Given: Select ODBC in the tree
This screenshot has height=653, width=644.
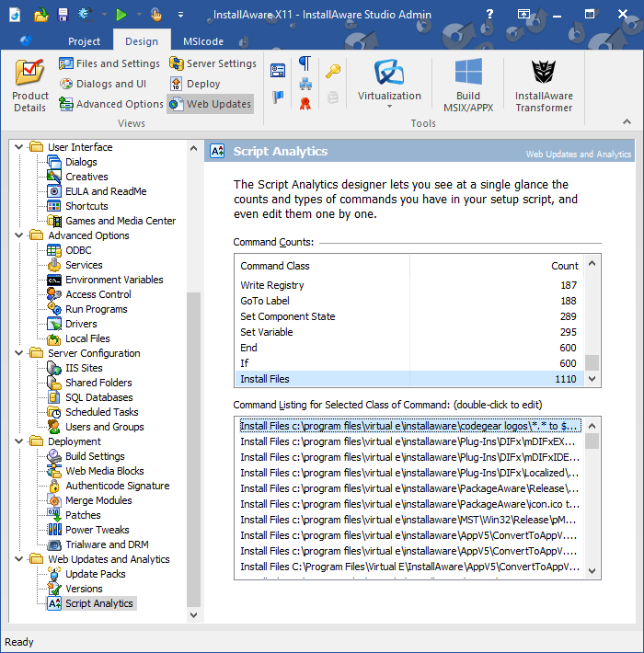Looking at the screenshot, I should [x=78, y=250].
